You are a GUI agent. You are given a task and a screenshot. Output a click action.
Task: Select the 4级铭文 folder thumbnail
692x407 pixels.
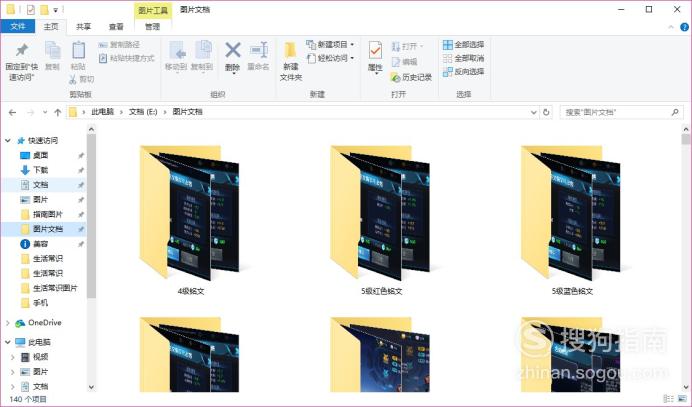(190, 214)
